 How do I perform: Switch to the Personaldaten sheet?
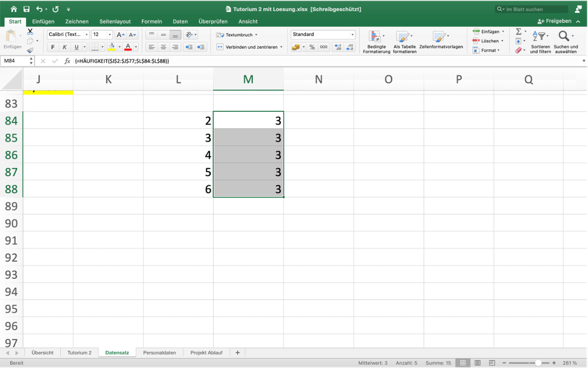160,353
